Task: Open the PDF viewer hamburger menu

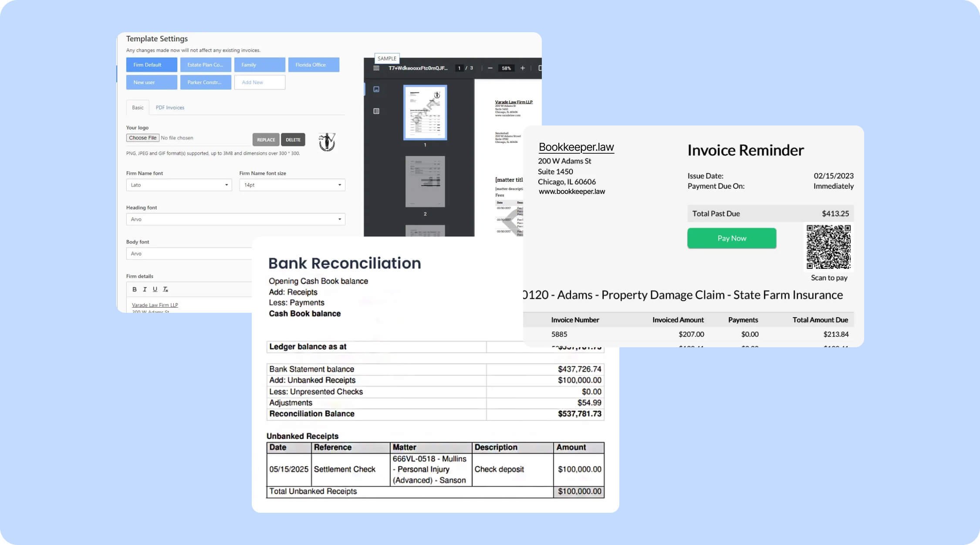Action: (x=375, y=68)
